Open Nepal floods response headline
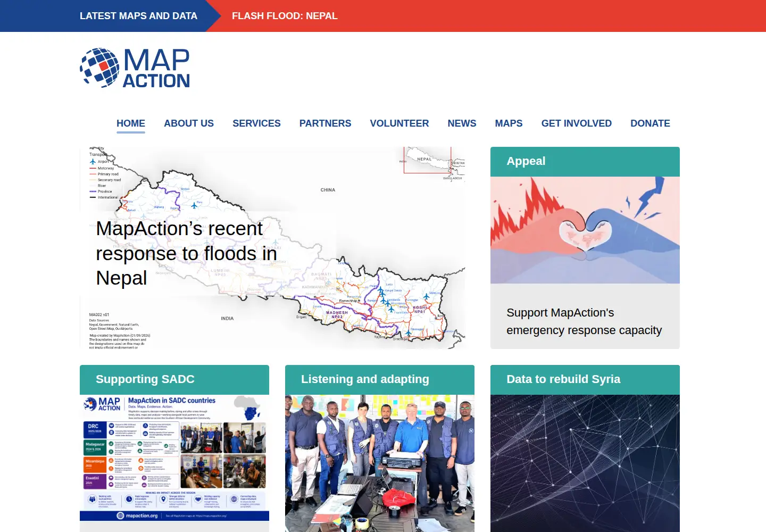 click(x=186, y=253)
